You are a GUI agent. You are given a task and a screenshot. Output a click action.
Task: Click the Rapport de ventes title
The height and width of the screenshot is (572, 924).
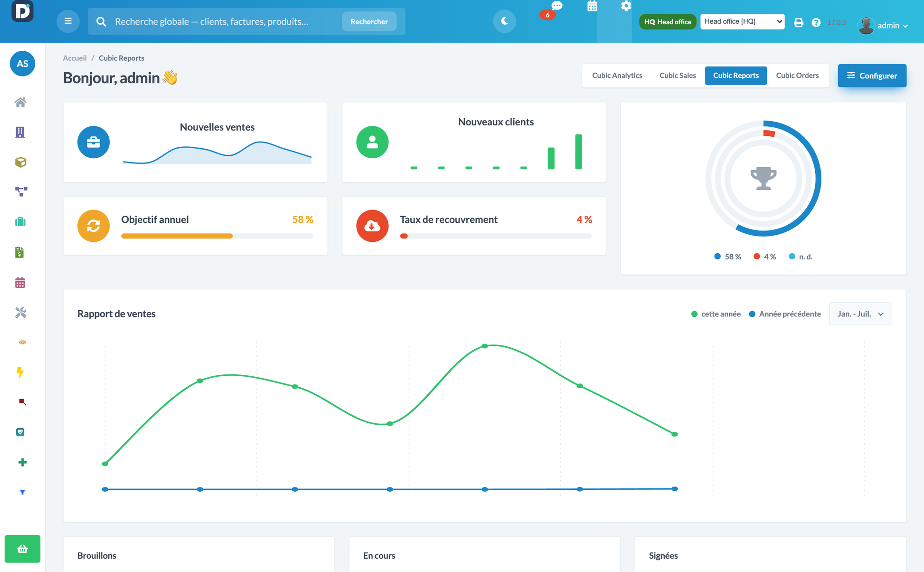coord(116,314)
